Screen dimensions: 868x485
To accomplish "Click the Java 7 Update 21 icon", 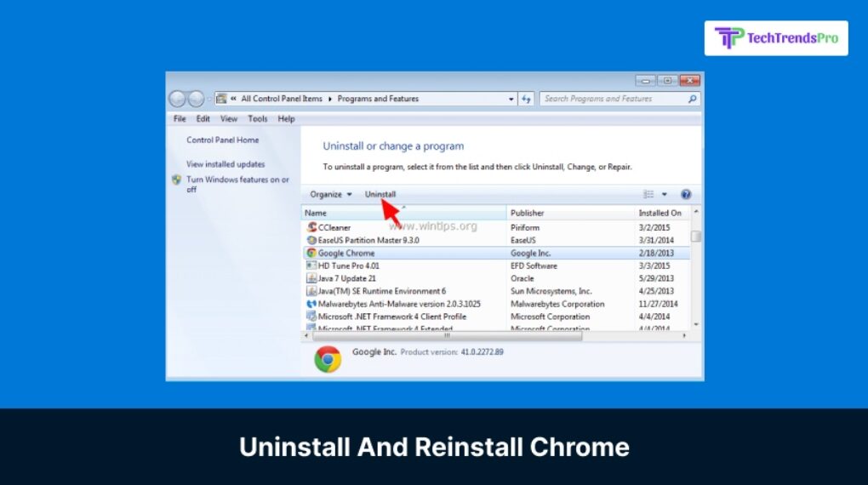I will [x=311, y=278].
